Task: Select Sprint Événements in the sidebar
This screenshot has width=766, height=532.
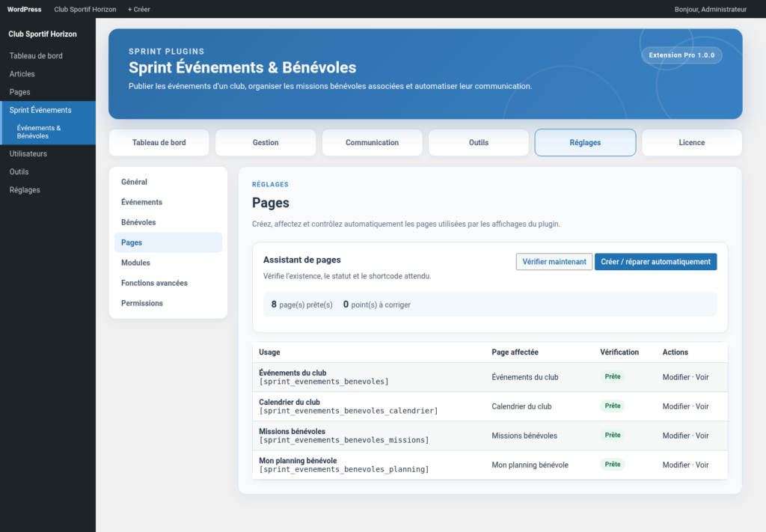Action: (48, 110)
